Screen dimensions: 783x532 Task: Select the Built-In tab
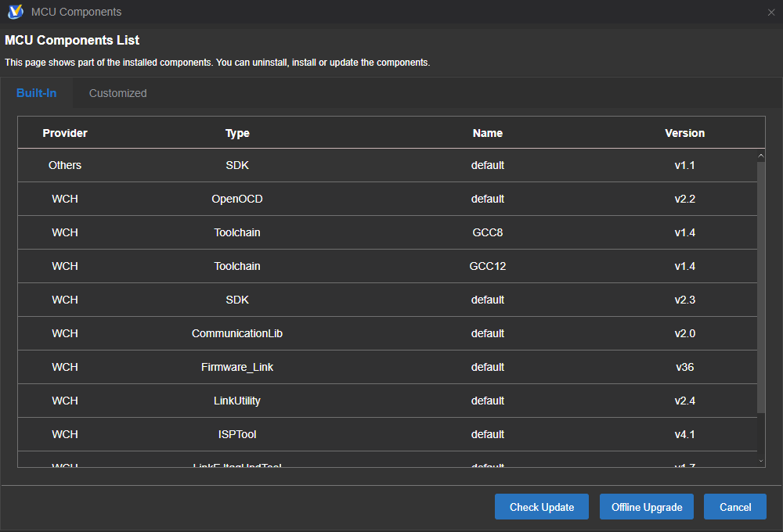pyautogui.click(x=36, y=93)
